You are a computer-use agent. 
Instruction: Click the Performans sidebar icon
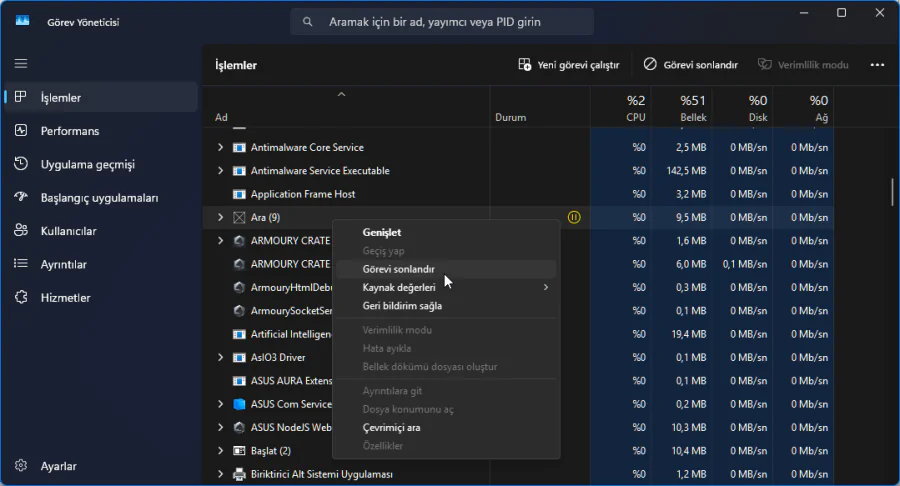(21, 130)
